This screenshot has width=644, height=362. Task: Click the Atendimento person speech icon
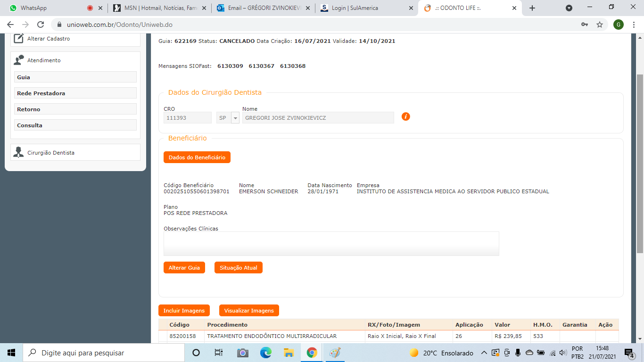[19, 60]
